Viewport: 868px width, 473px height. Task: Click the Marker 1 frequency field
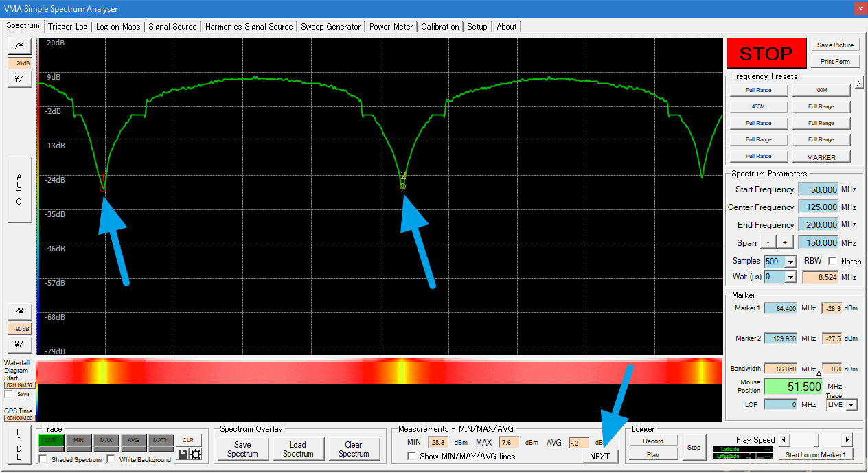(x=781, y=308)
